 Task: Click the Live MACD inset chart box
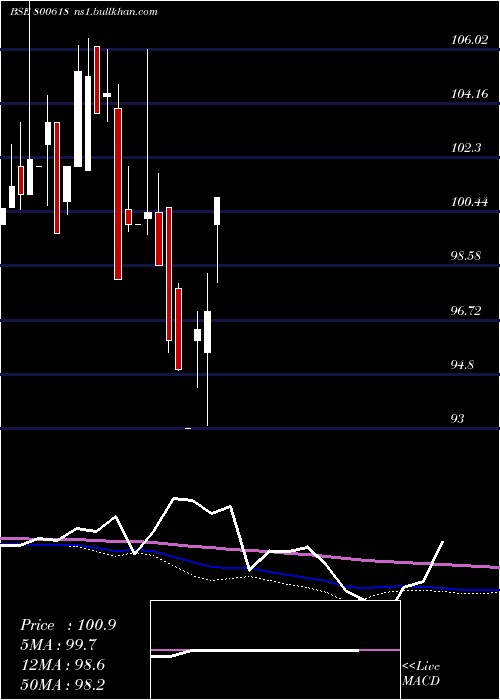tap(275, 650)
